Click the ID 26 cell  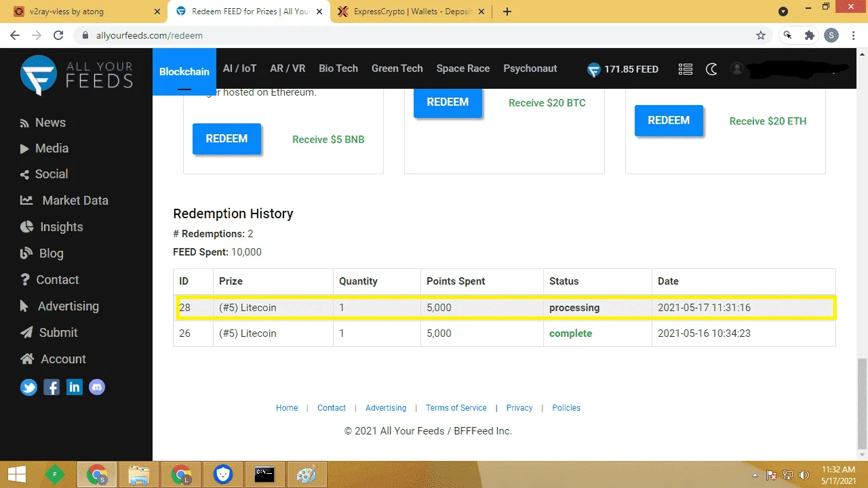pyautogui.click(x=193, y=333)
